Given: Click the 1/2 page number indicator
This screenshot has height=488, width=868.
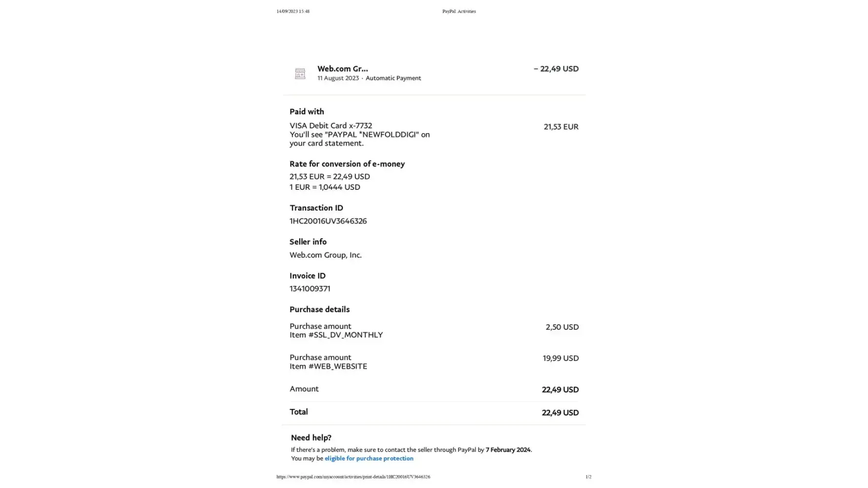Looking at the screenshot, I should pyautogui.click(x=588, y=477).
